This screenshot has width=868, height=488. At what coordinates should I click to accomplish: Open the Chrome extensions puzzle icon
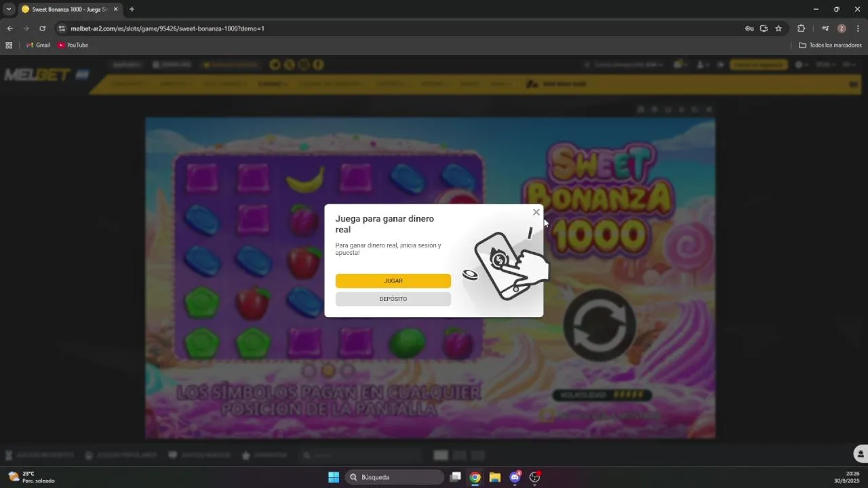[x=801, y=28]
